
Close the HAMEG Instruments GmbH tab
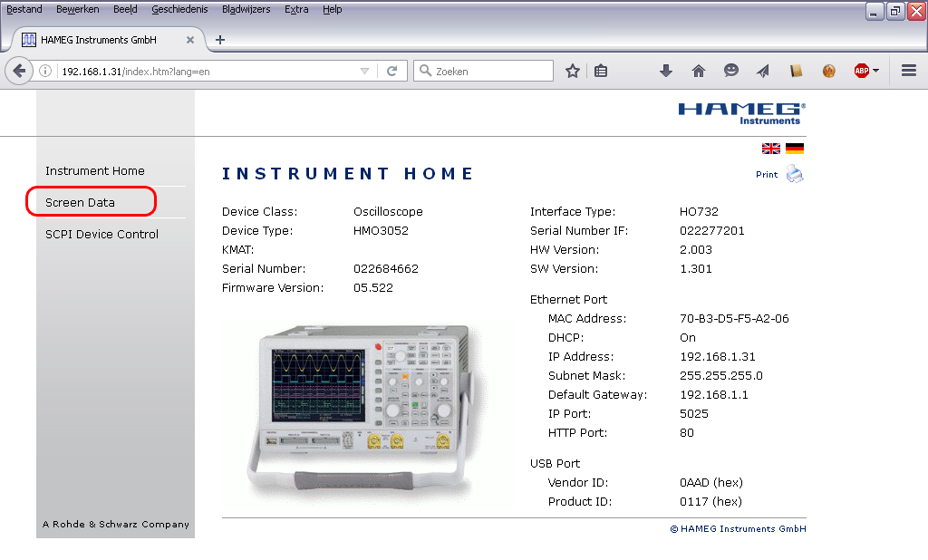click(190, 40)
